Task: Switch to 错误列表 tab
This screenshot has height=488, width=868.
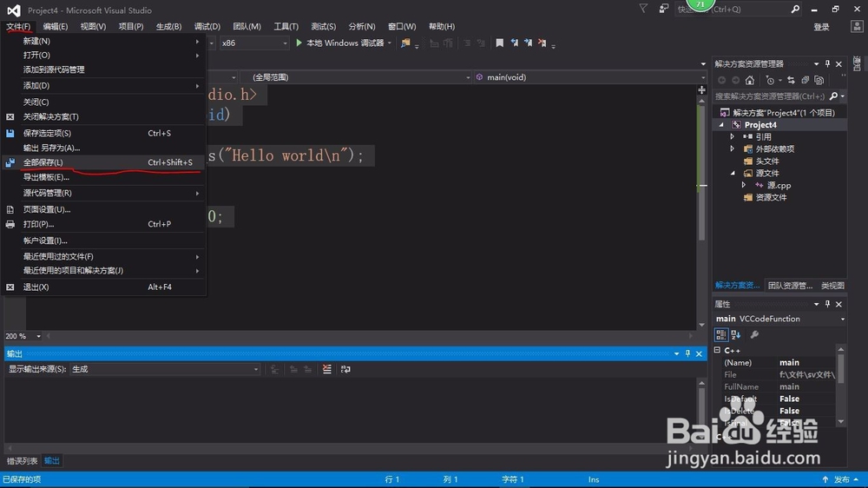Action: 23,461
